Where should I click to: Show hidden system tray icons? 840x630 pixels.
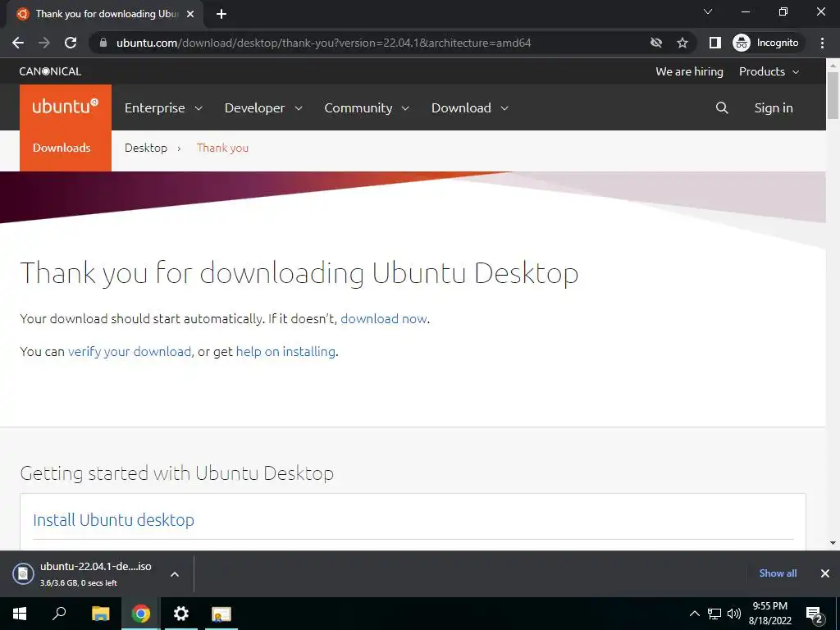pos(694,614)
